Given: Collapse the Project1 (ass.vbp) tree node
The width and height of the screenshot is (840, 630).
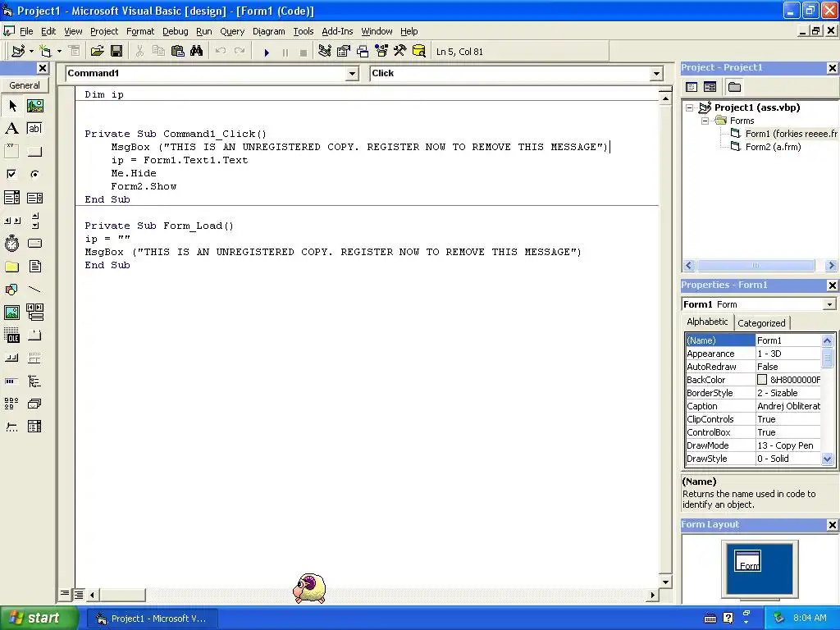Looking at the screenshot, I should (x=689, y=107).
